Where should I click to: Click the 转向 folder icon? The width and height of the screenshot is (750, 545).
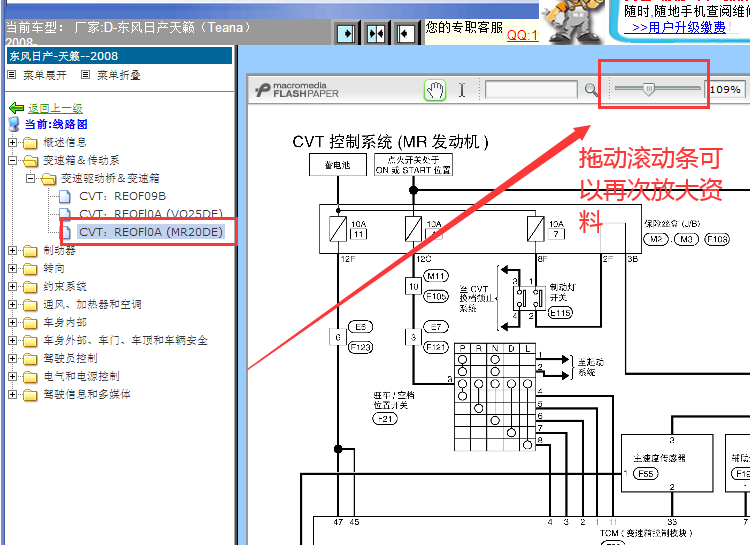pyautogui.click(x=30, y=269)
